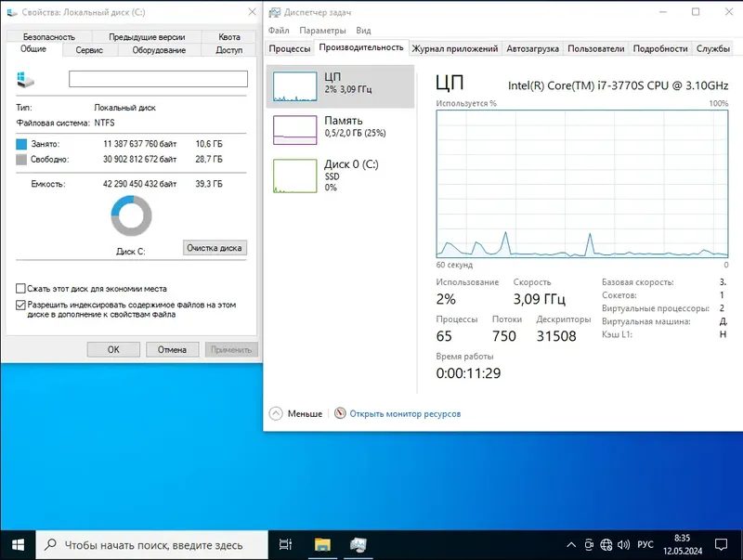Screen dimensions: 743x560
Task: Click the drive label input field
Action: pyautogui.click(x=158, y=79)
